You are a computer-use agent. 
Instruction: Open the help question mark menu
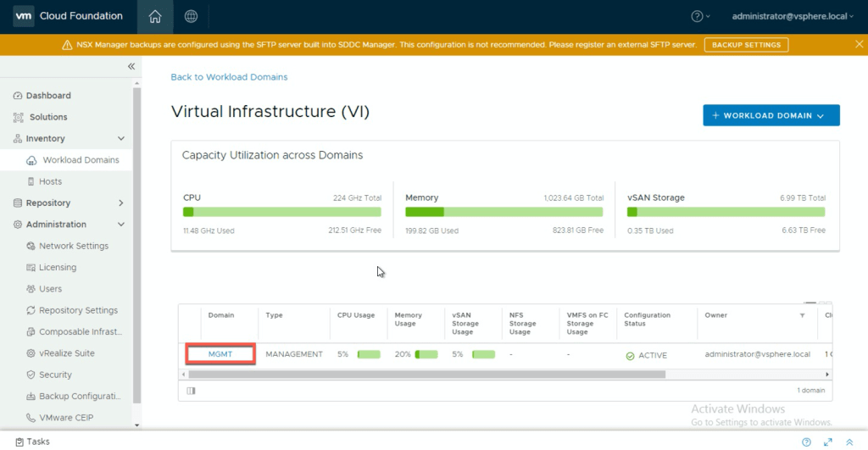[700, 16]
